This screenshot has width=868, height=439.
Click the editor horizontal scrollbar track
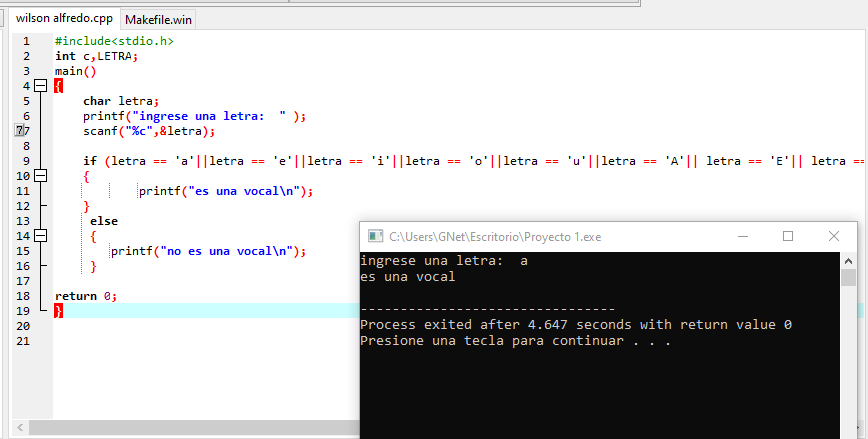(200, 428)
